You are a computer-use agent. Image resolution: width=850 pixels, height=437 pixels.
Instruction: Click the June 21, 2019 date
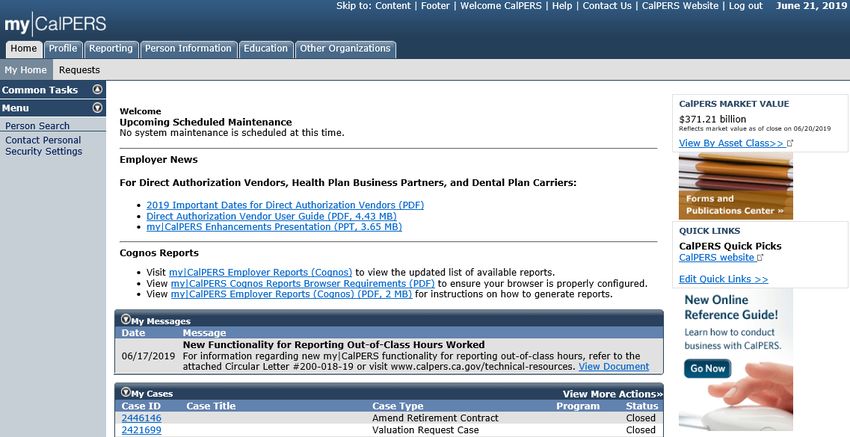[x=811, y=6]
